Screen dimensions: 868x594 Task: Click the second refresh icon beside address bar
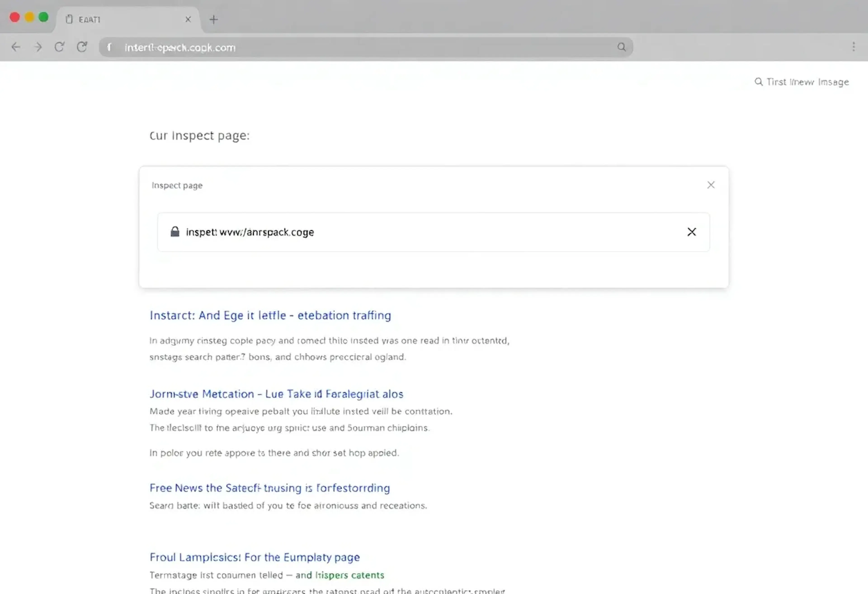(x=82, y=47)
